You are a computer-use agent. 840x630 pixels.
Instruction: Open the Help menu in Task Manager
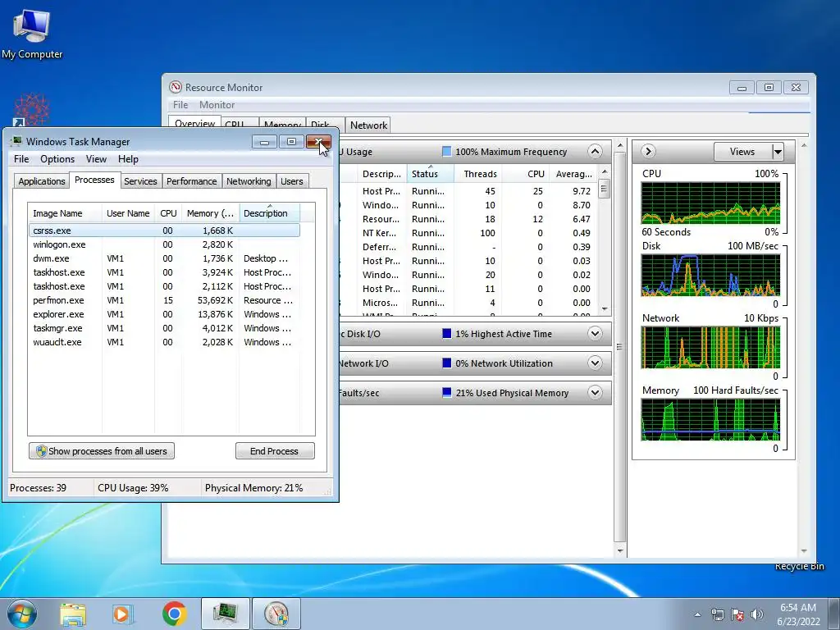(128, 159)
